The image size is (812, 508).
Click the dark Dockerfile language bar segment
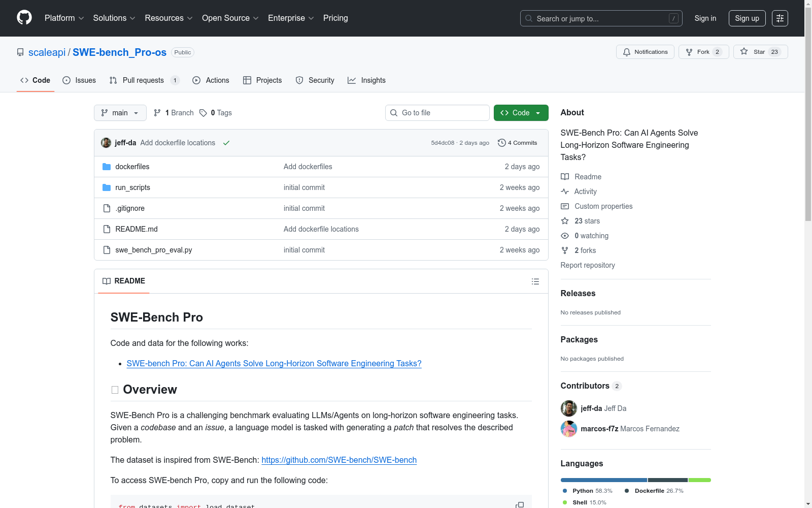click(x=668, y=480)
